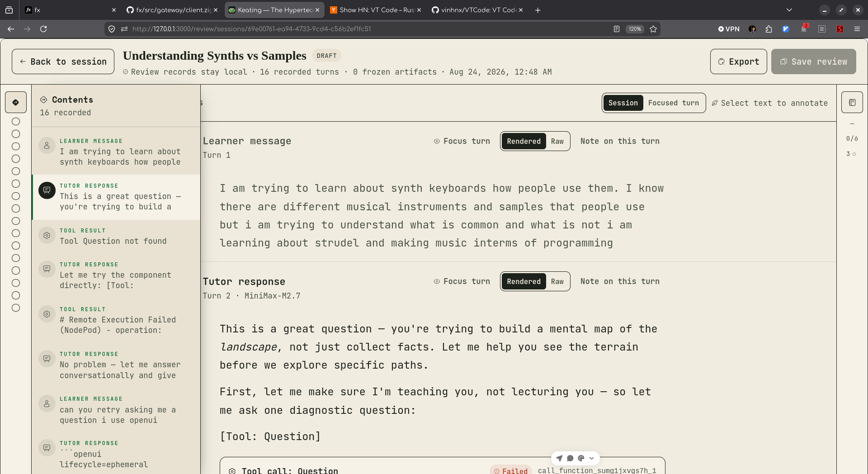Image resolution: width=868 pixels, height=474 pixels.
Task: Open a new browser tab
Action: point(538,10)
